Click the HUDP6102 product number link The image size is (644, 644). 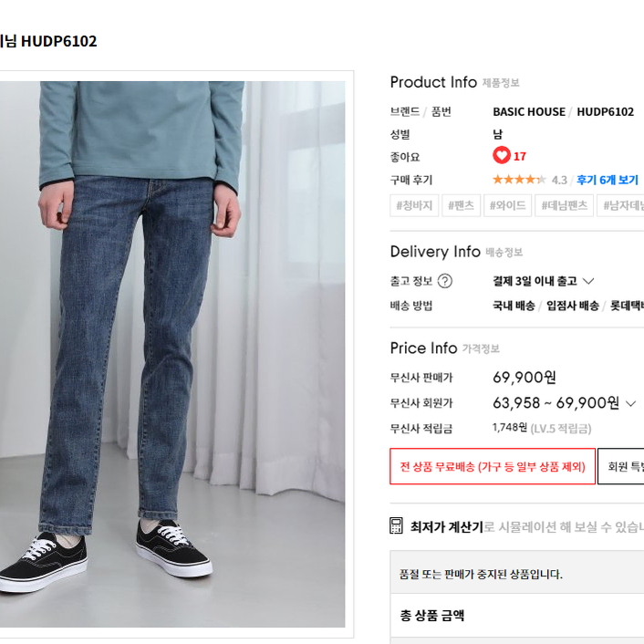pos(605,111)
